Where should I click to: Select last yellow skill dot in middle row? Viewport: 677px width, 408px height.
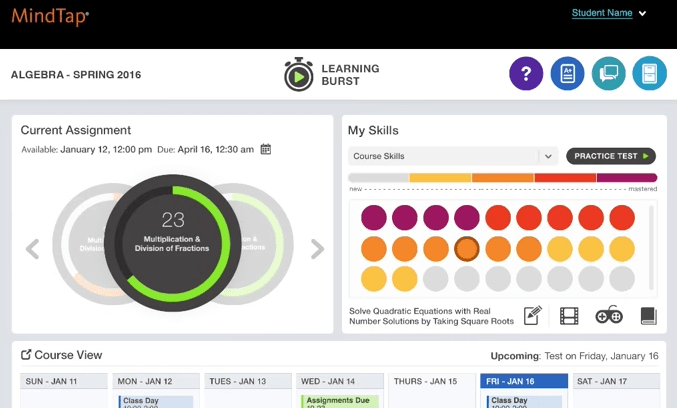pyautogui.click(x=622, y=249)
